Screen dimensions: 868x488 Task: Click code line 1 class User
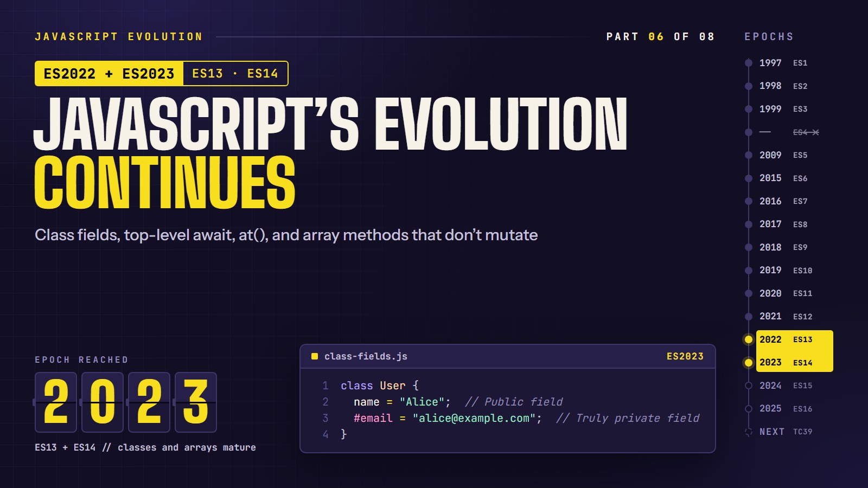tap(380, 386)
